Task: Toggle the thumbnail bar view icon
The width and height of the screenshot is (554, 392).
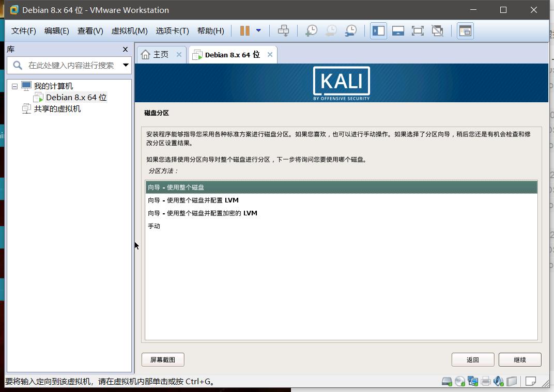Action: coord(398,30)
